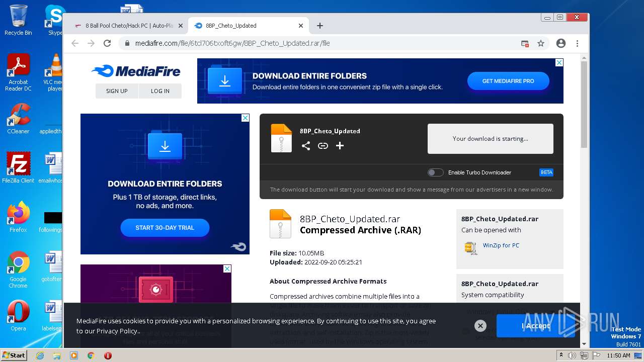Click the browser forward arrow
Viewport: 644px width, 362px height.
pyautogui.click(x=91, y=43)
